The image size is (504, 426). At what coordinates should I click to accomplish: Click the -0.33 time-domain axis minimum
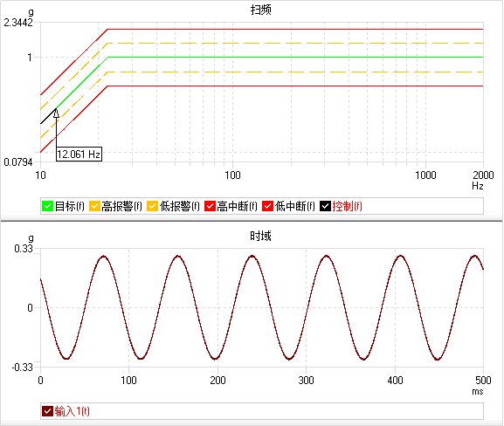(x=22, y=367)
